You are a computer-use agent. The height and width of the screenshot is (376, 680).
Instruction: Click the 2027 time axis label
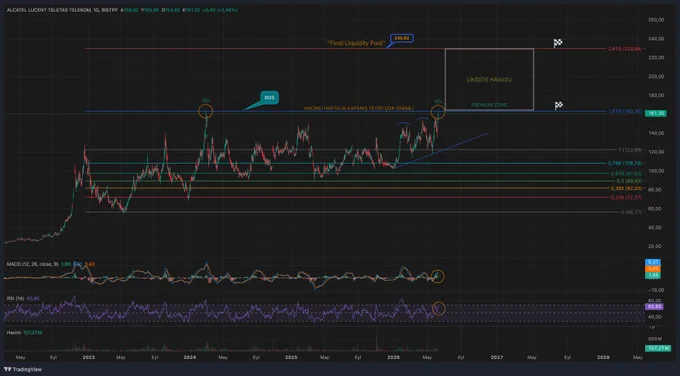497,357
